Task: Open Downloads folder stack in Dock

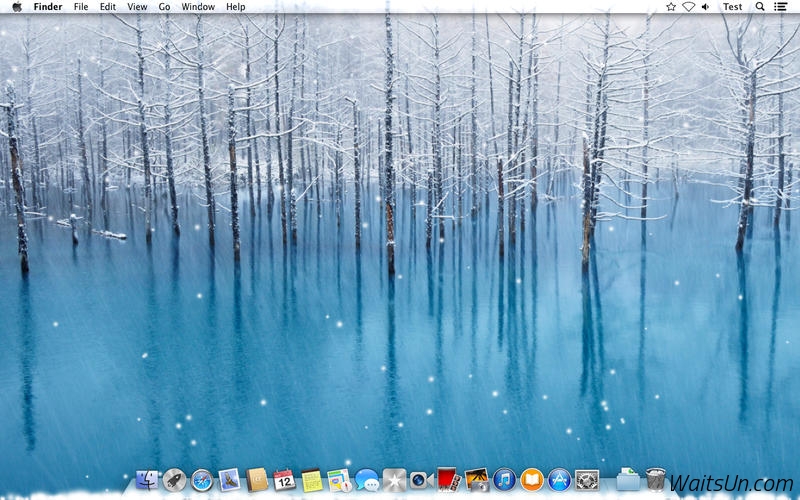Action: pyautogui.click(x=628, y=479)
